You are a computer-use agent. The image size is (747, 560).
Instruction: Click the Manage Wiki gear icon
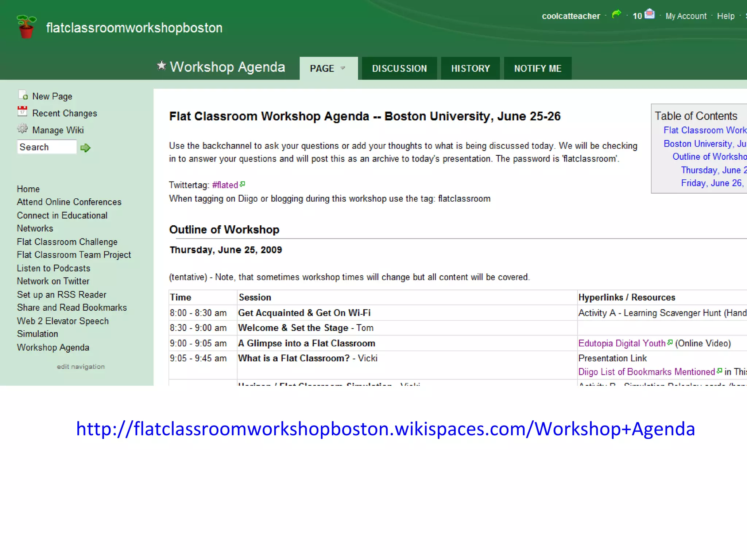(23, 129)
